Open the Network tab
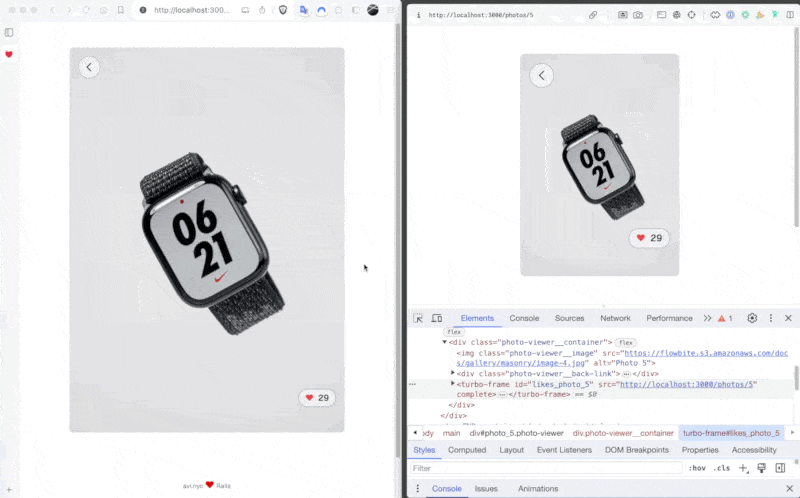Image resolution: width=800 pixels, height=498 pixels. point(615,318)
